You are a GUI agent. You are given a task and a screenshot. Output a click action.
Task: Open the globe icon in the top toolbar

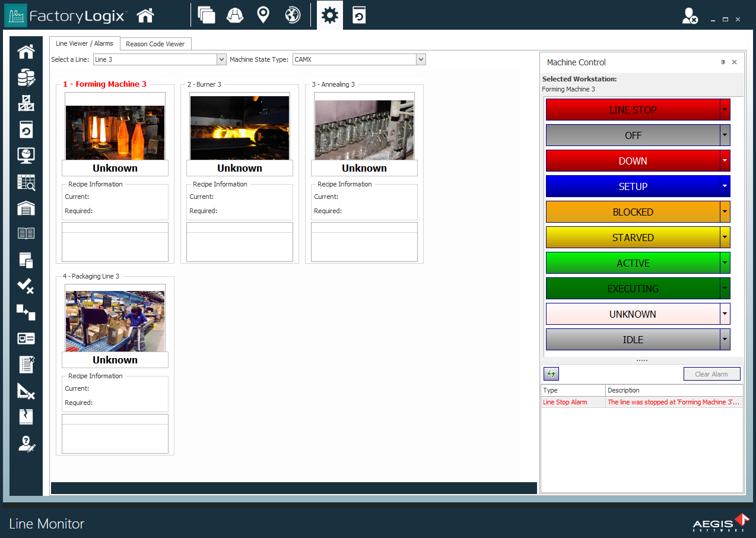[x=292, y=15]
